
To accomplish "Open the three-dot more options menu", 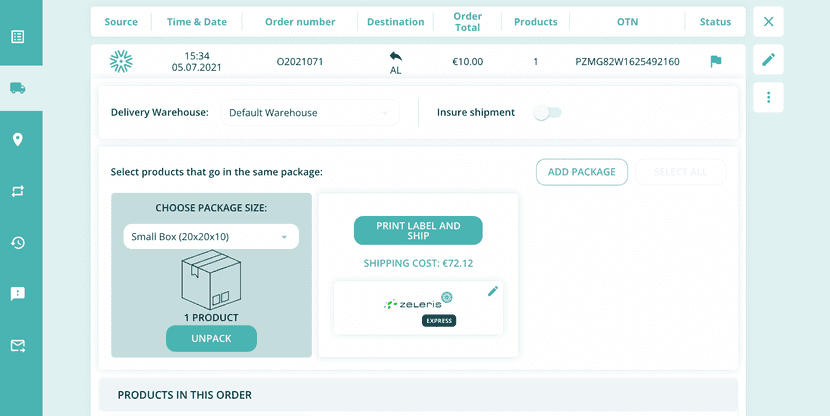I will coord(768,97).
